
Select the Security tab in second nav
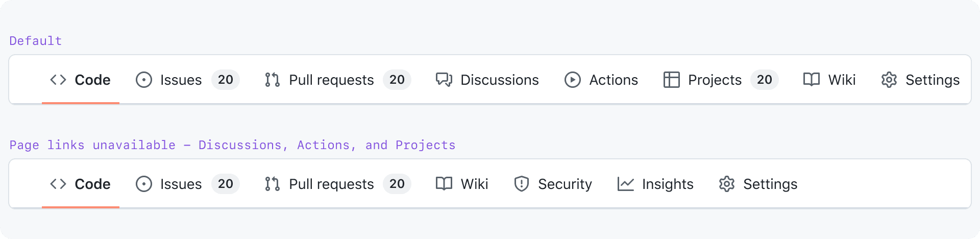point(553,184)
